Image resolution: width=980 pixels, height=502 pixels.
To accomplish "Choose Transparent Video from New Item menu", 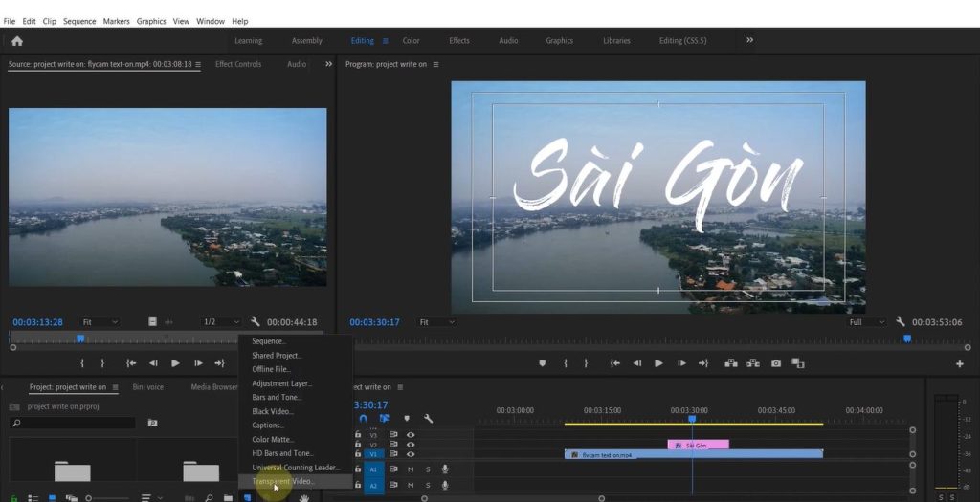I will pos(296,481).
